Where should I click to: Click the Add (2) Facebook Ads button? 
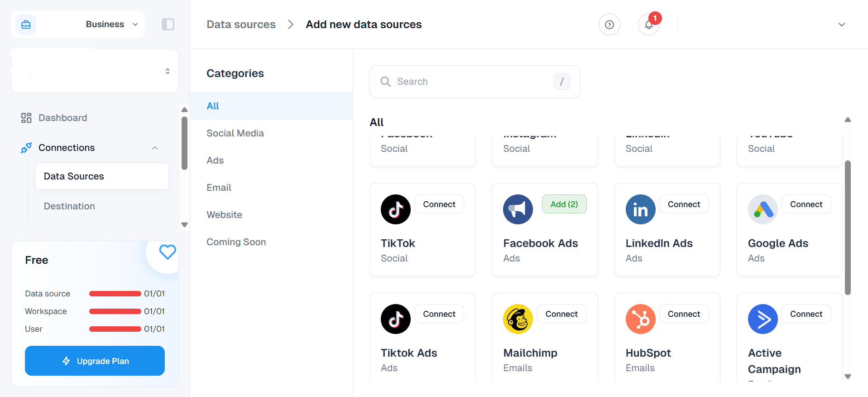564,204
